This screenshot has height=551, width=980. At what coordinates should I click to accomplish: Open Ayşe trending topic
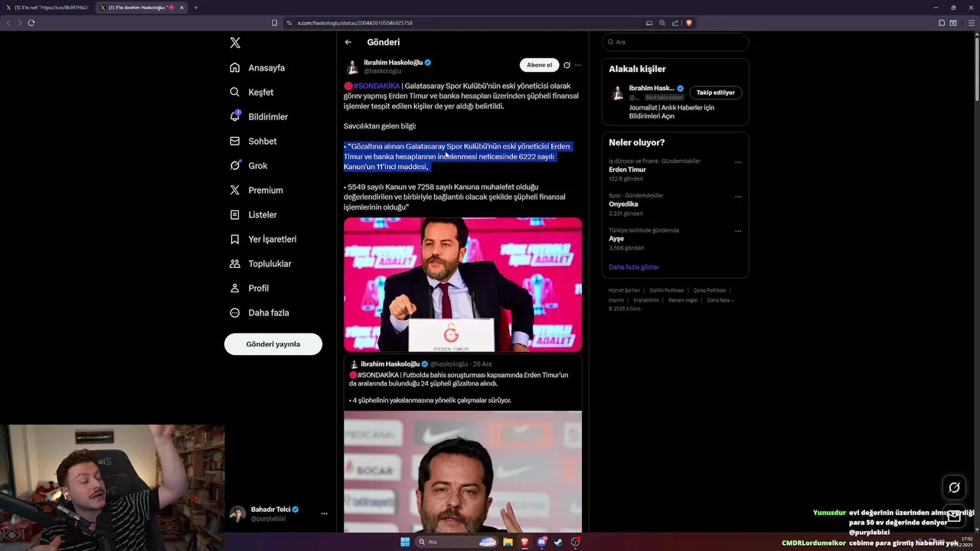(x=616, y=239)
